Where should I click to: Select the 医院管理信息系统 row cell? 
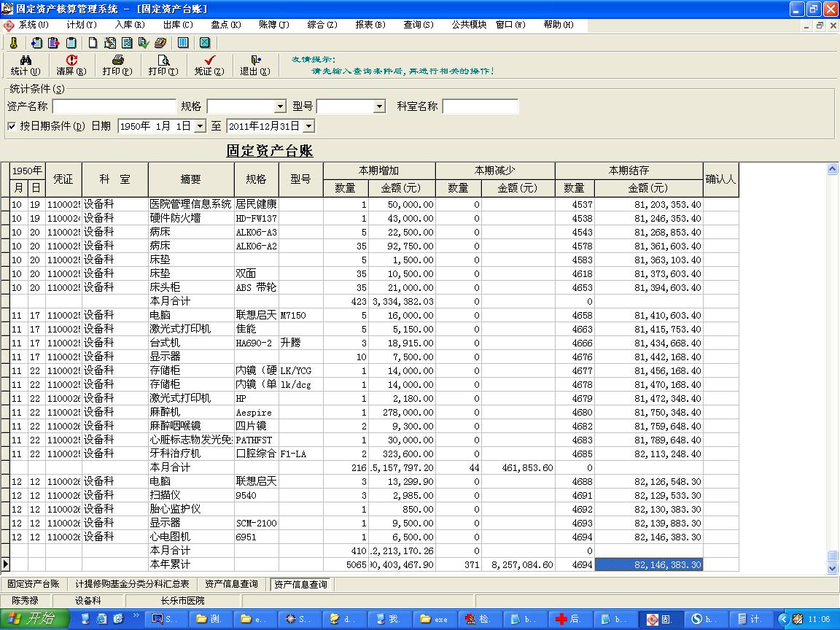[x=191, y=204]
